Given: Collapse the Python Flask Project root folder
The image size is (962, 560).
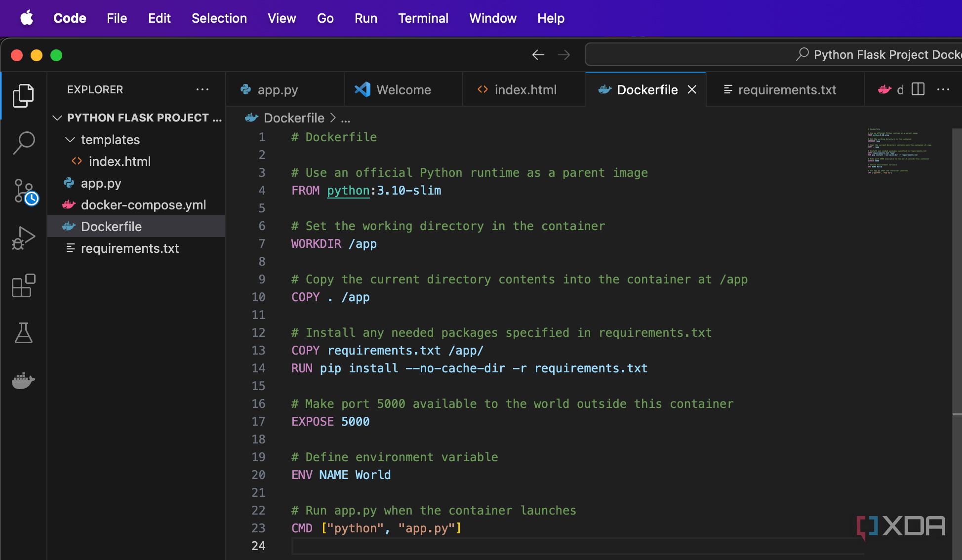Looking at the screenshot, I should pos(58,118).
